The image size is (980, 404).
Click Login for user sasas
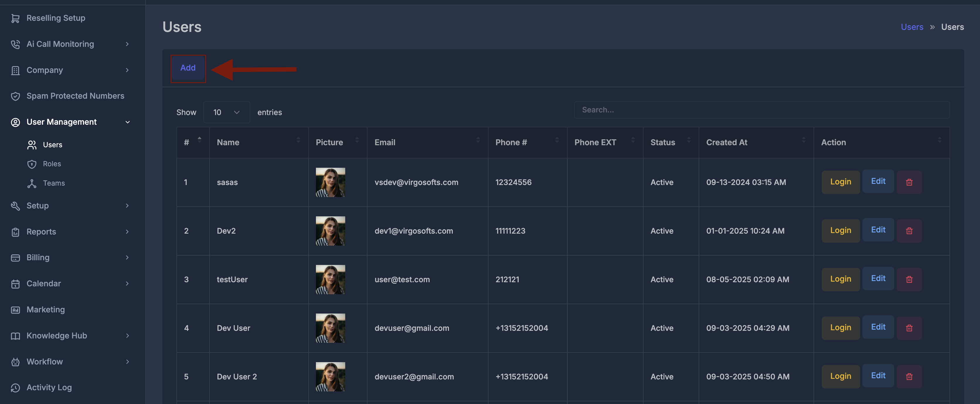(x=841, y=182)
